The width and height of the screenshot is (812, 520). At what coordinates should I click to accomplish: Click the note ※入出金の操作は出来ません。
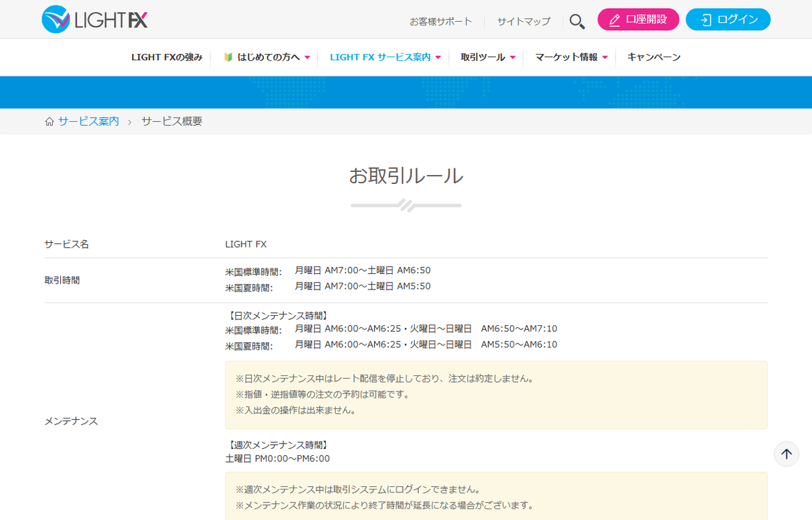pyautogui.click(x=296, y=410)
